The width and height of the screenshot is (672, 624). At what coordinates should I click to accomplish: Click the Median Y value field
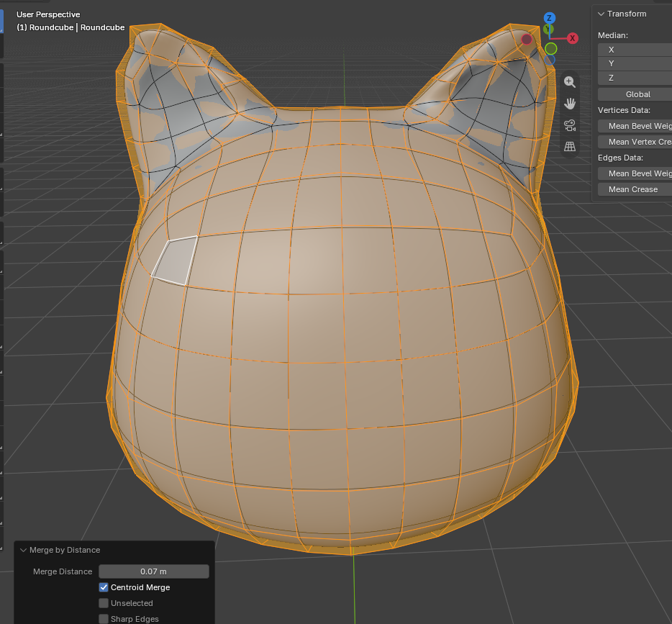[635, 63]
